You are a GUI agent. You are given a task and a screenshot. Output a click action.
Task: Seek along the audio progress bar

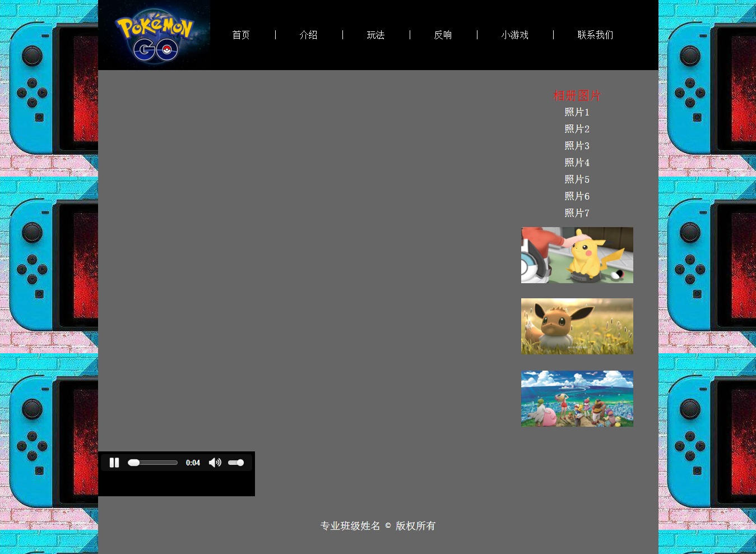tap(152, 463)
